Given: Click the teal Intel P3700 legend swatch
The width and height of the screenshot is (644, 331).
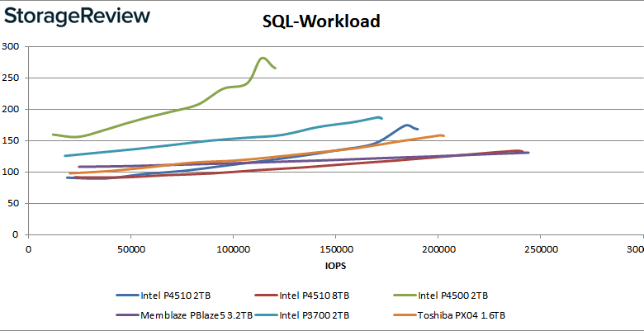Looking at the screenshot, I should tap(266, 315).
